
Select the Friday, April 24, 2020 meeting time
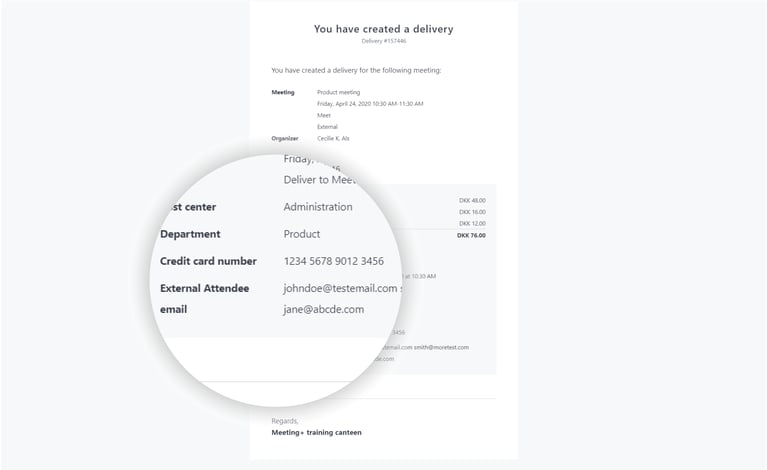[369, 104]
